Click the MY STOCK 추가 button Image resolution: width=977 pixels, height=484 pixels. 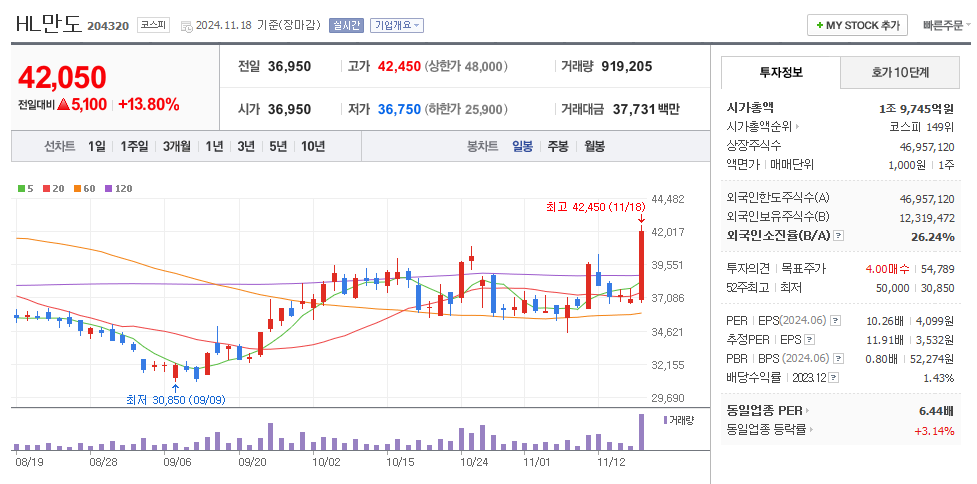pos(857,26)
